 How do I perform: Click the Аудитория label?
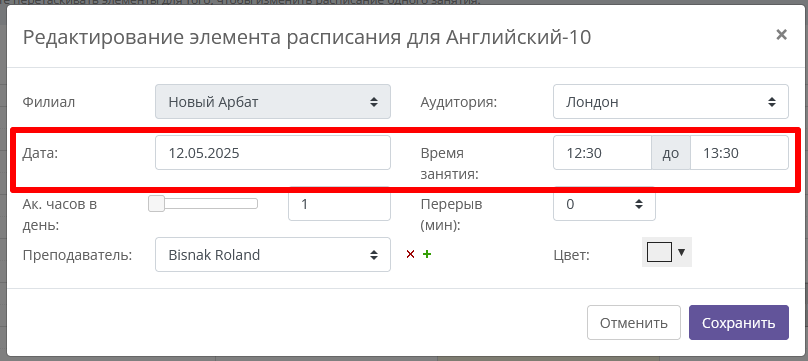click(459, 102)
